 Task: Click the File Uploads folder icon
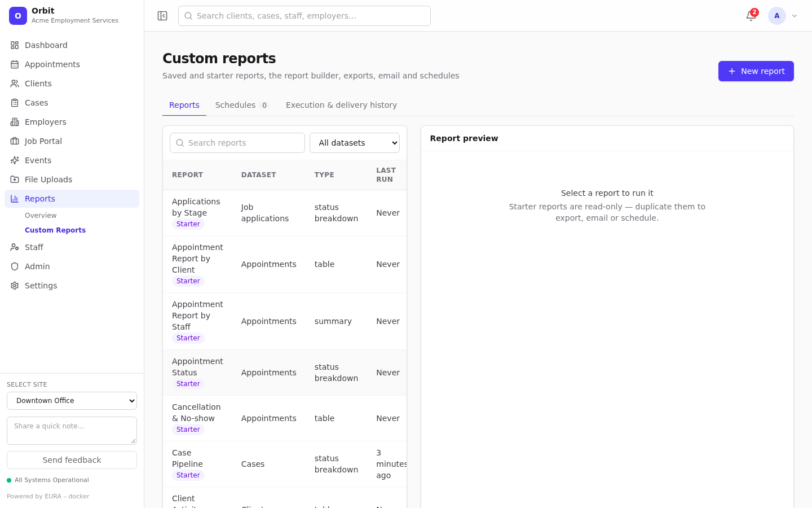click(15, 179)
